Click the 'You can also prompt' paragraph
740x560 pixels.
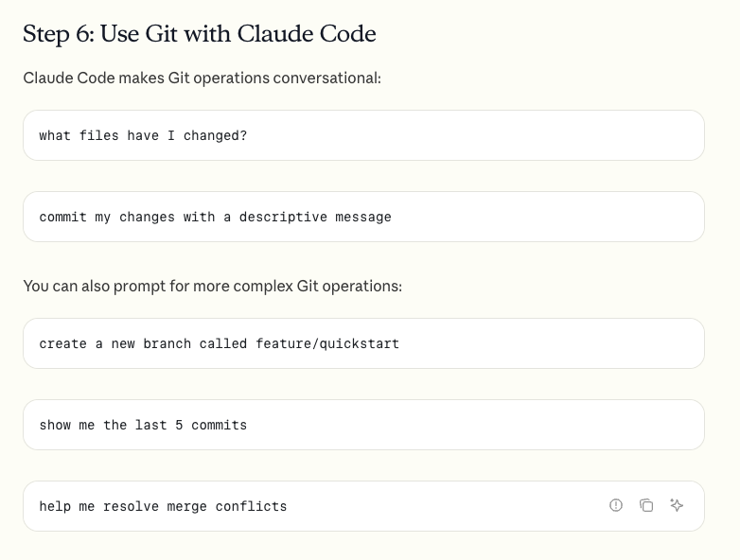pyautogui.click(x=212, y=286)
